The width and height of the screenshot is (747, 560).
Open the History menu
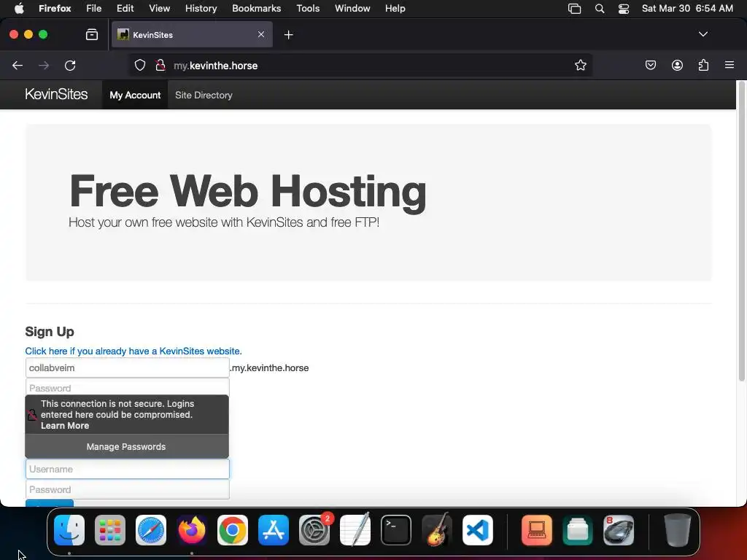click(201, 9)
